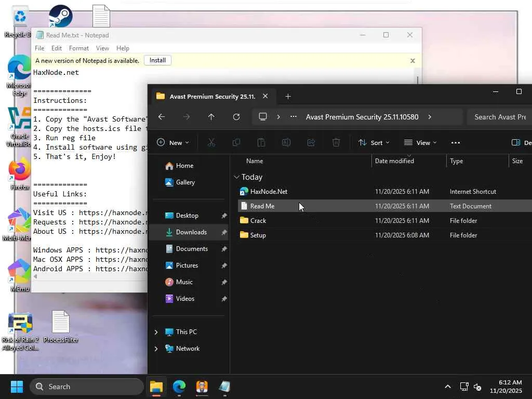Expand This PC in navigation pane
Viewport: 532px width, 399px height.
coord(156,332)
